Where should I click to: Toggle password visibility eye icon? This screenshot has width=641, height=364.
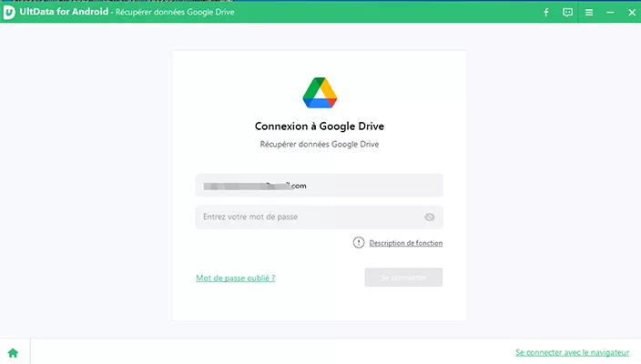pyautogui.click(x=429, y=217)
